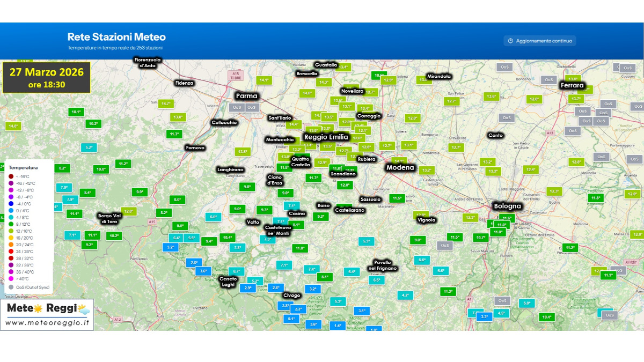The width and height of the screenshot is (644, 362).
Task: Select the 8.4° station marker
Action: click(87, 193)
